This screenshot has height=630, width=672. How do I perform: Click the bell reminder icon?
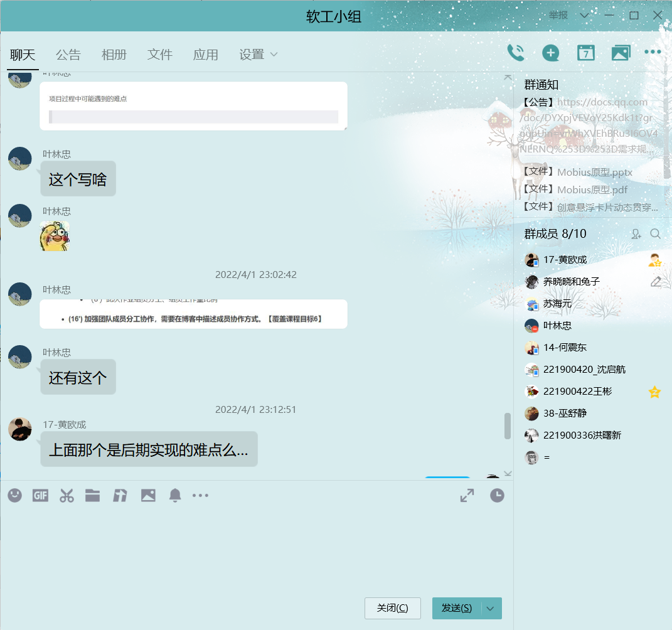[x=175, y=496]
